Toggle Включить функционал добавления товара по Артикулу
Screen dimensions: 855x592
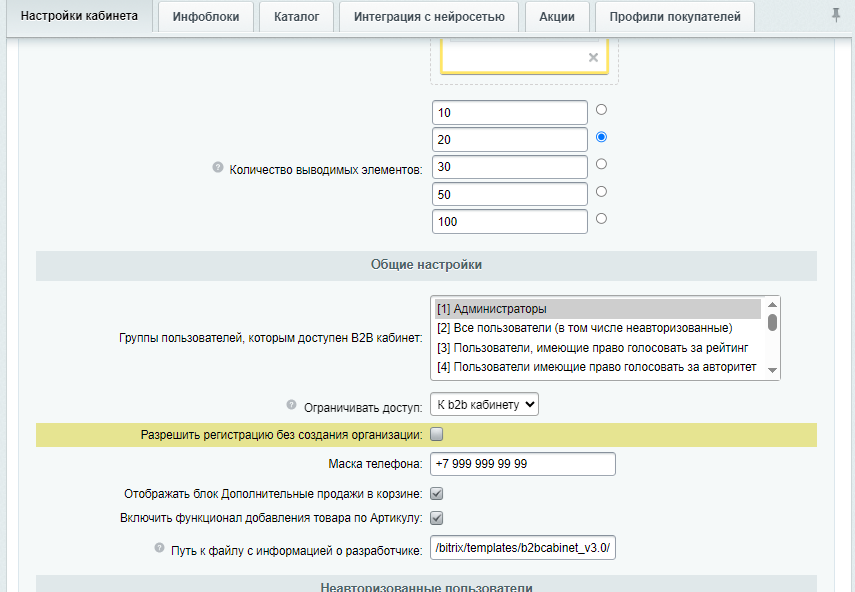[437, 518]
